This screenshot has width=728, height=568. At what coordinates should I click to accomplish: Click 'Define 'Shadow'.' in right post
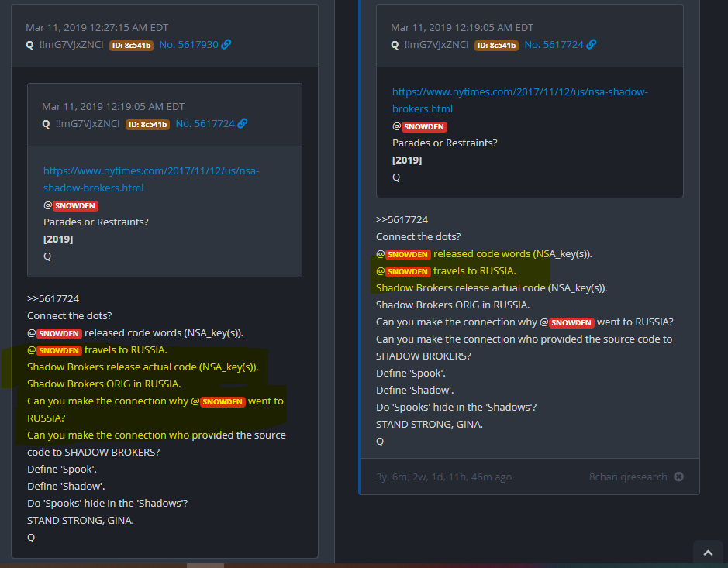click(415, 391)
